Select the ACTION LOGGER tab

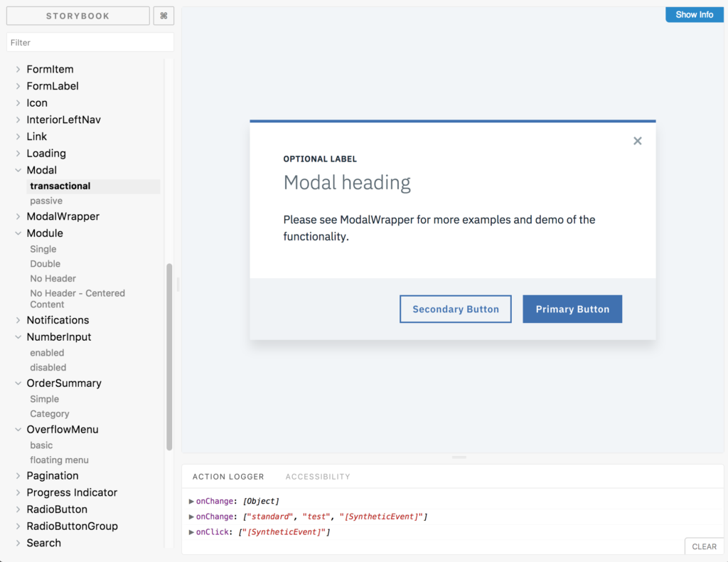click(x=227, y=477)
